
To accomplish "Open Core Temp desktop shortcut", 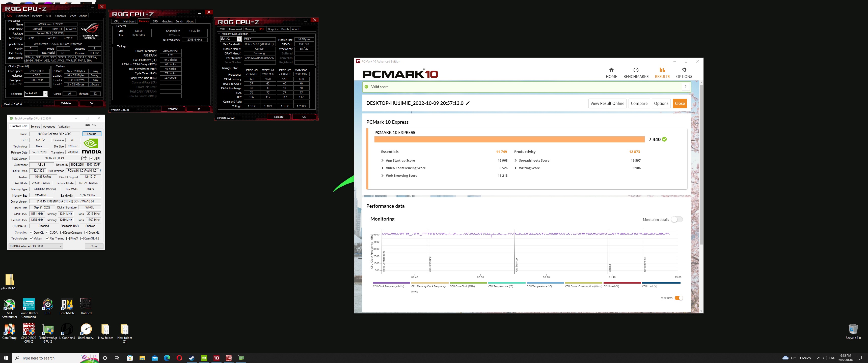I will [9, 331].
